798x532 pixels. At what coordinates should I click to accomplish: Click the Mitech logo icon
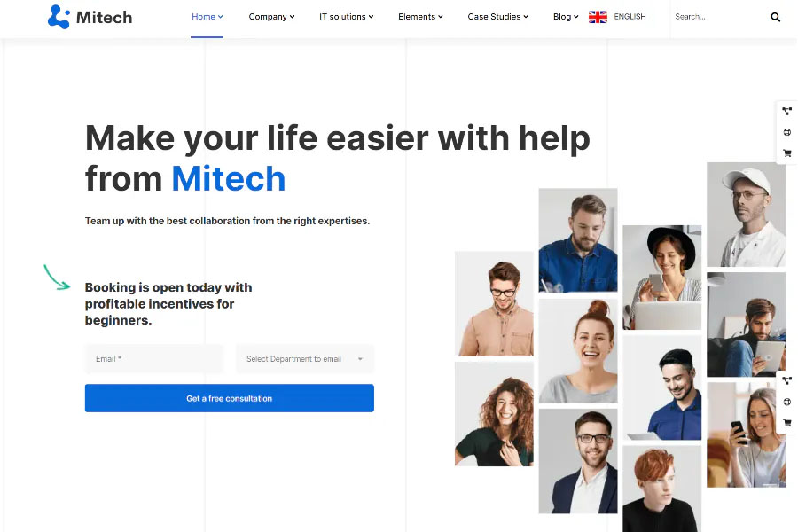pos(59,17)
